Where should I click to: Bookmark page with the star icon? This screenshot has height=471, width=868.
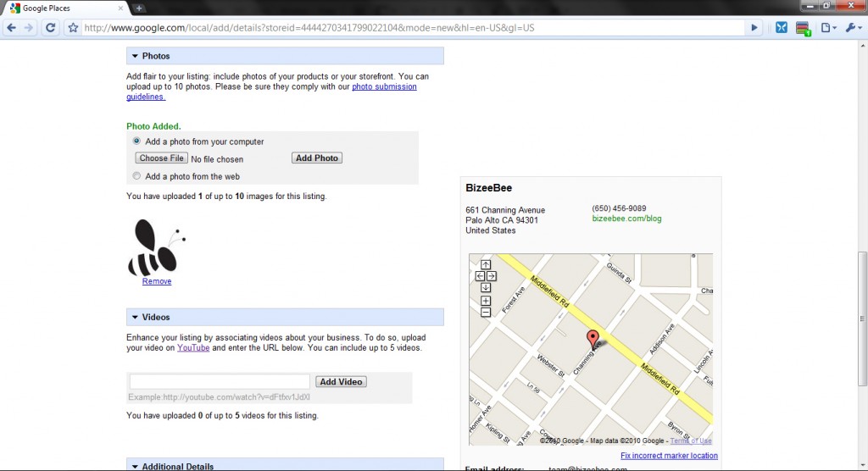click(x=73, y=28)
